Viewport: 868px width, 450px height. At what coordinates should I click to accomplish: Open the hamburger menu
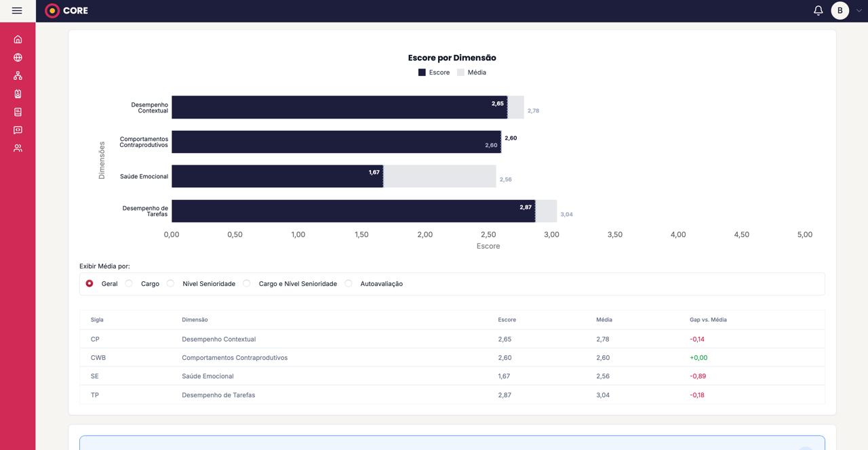click(x=17, y=11)
